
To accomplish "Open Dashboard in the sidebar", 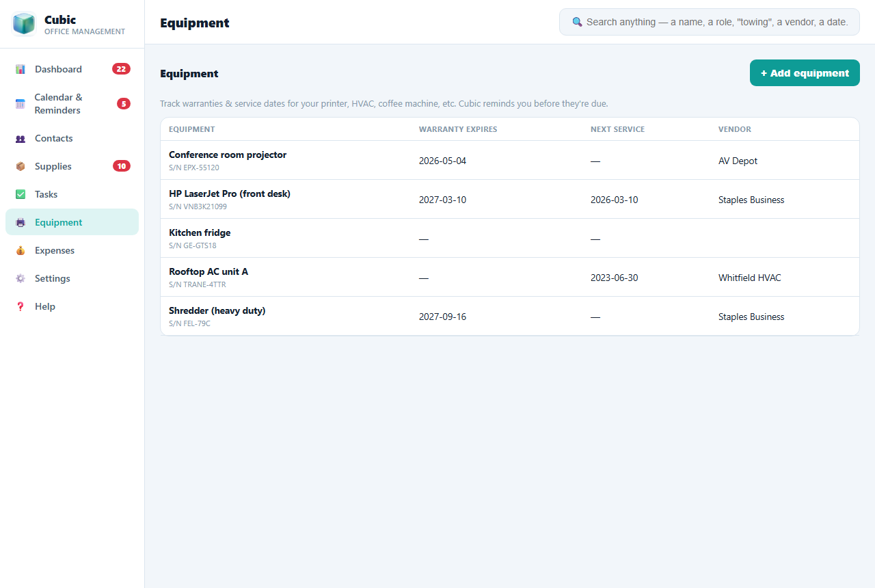I will click(72, 69).
